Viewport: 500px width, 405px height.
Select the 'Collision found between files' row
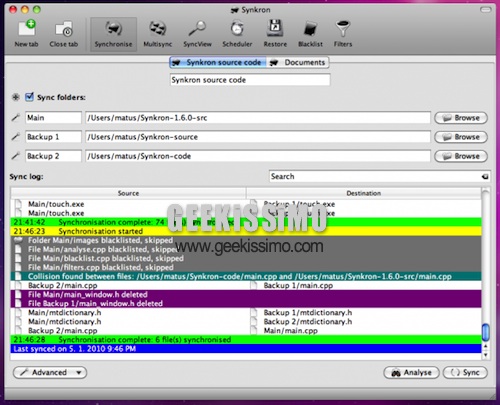pos(246,276)
